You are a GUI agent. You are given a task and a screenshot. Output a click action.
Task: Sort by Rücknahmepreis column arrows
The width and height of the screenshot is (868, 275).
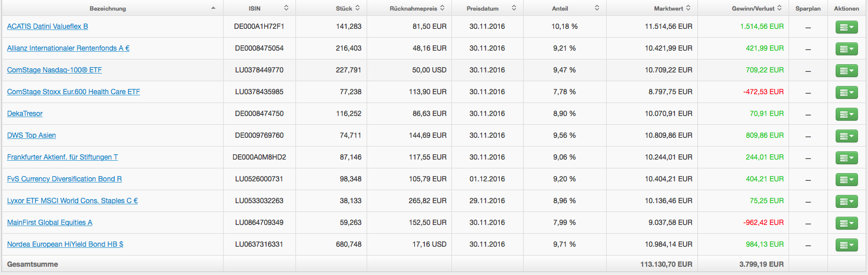tap(442, 8)
